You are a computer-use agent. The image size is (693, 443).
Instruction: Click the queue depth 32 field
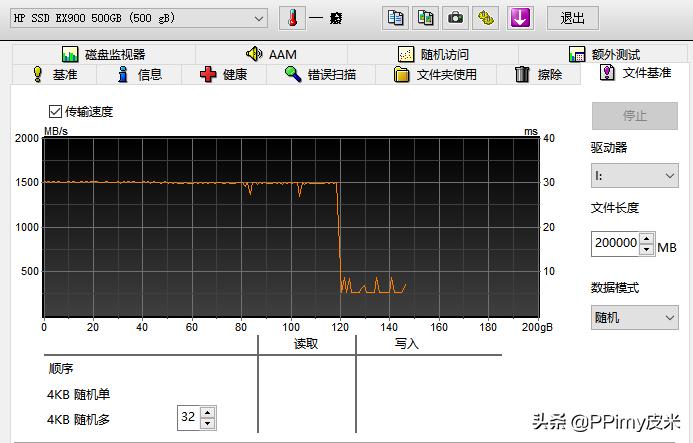click(189, 417)
